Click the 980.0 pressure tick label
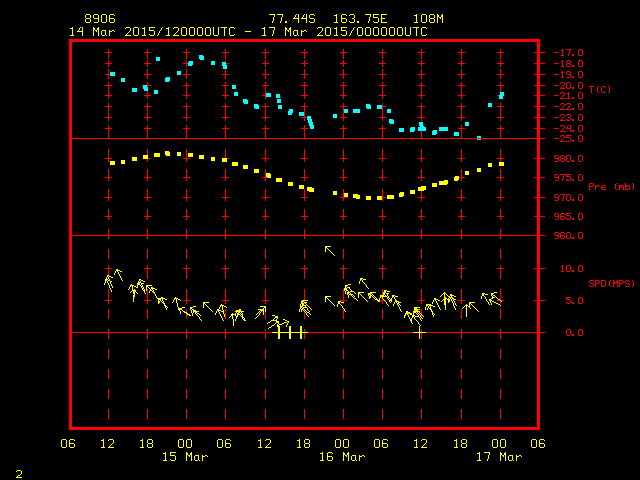The width and height of the screenshot is (640, 480). point(554,159)
